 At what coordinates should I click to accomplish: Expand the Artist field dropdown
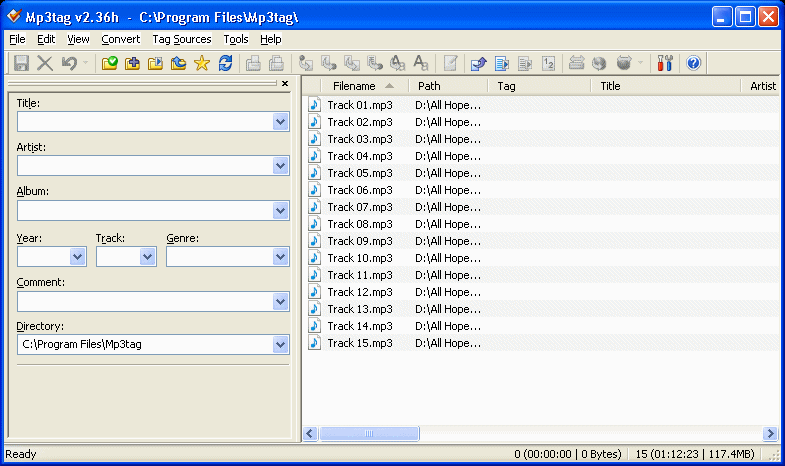(281, 166)
